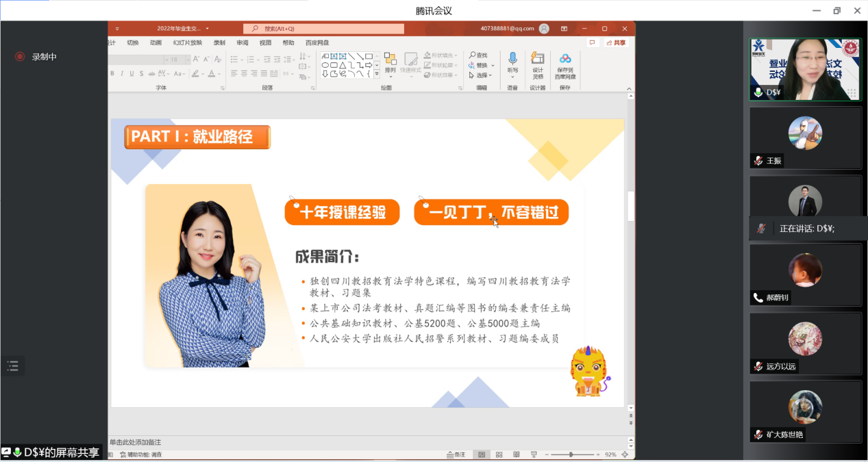Toggle reading view in status bar
Image resolution: width=868 pixels, height=462 pixels.
pyautogui.click(x=516, y=454)
